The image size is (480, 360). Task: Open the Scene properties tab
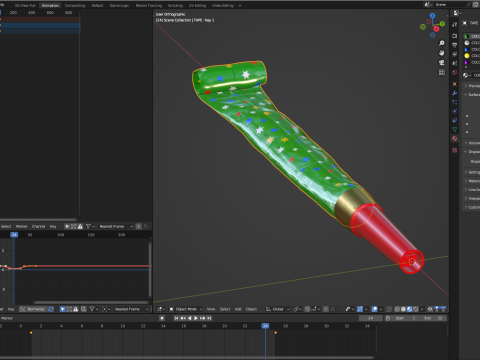[455, 63]
